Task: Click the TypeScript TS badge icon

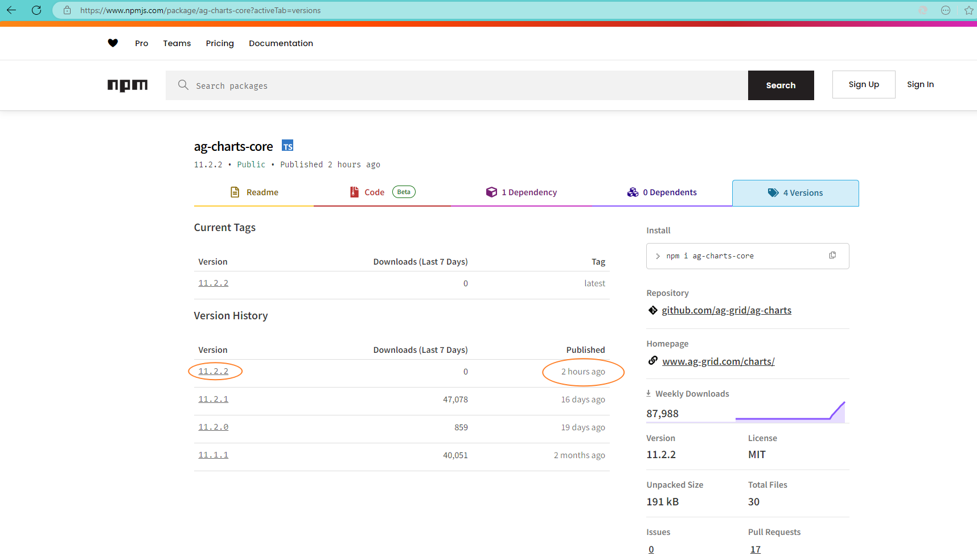Action: pos(288,146)
